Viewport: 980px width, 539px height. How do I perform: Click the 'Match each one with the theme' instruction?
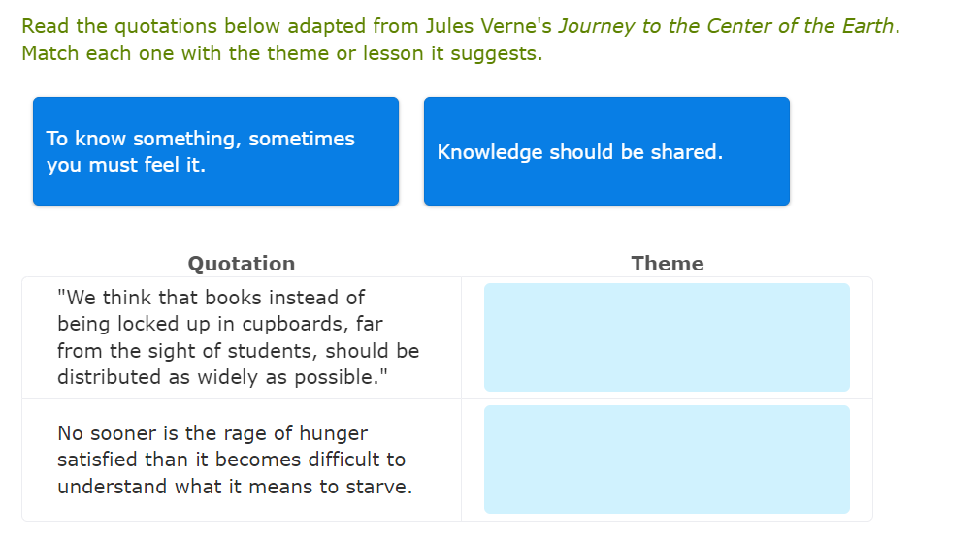281,53
